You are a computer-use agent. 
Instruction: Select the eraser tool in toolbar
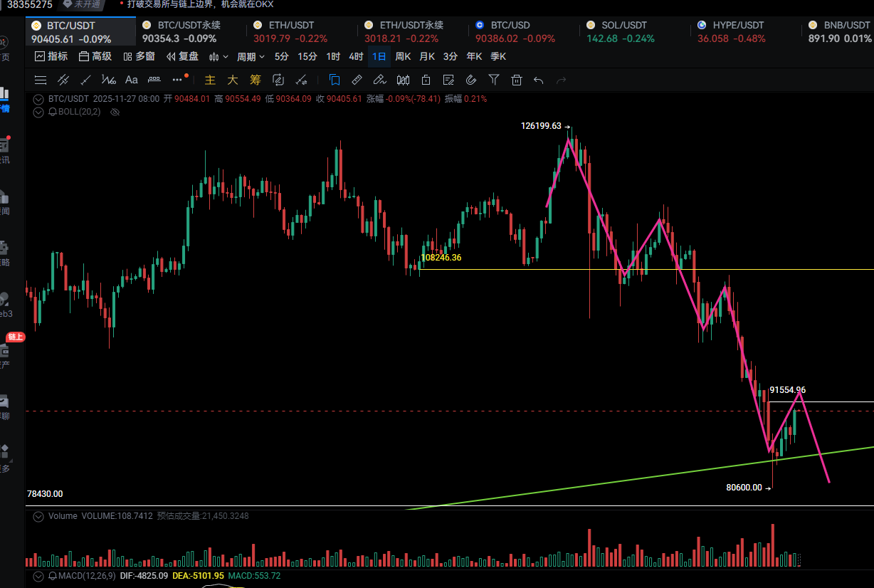pyautogui.click(x=380, y=80)
